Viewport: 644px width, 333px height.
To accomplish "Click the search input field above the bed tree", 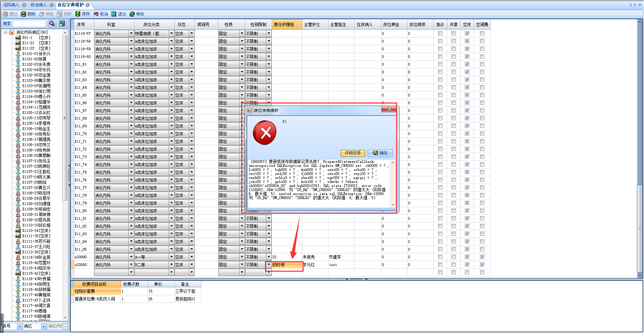I will click(x=29, y=23).
